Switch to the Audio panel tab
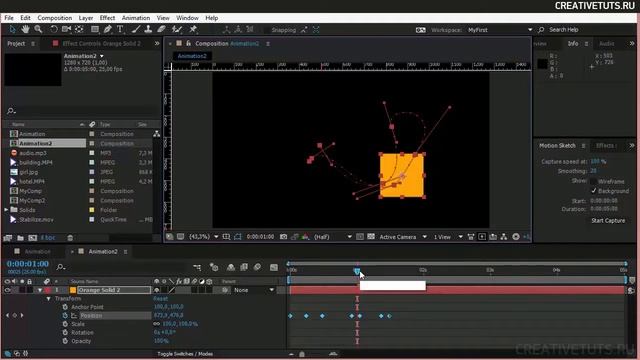 (607, 44)
